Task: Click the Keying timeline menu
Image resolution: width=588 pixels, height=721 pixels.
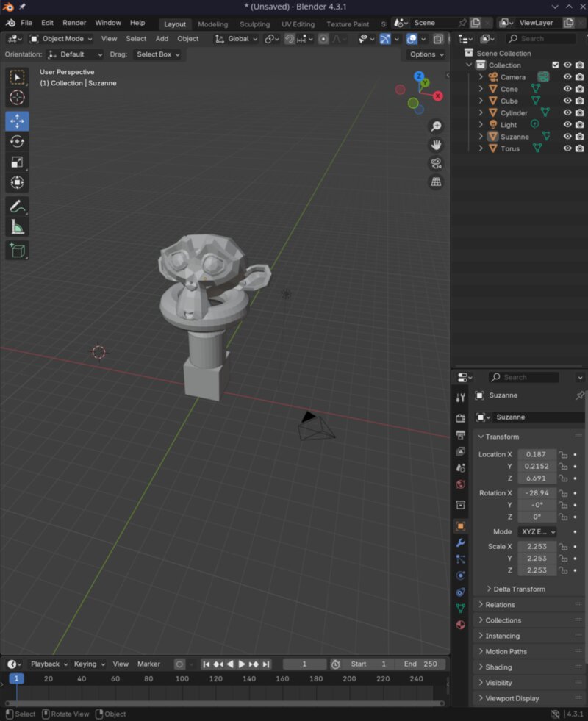Action: click(x=89, y=664)
